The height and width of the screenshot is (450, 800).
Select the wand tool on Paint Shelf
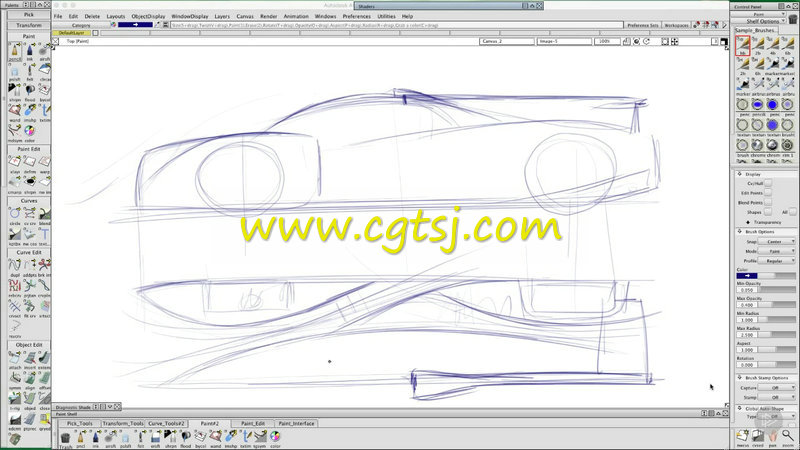[215, 439]
